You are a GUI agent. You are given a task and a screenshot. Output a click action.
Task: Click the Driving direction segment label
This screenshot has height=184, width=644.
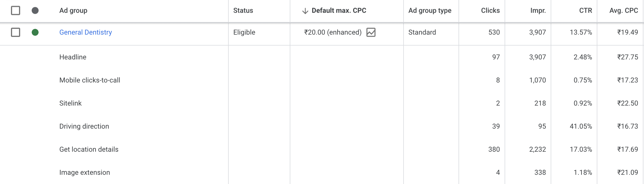point(84,126)
